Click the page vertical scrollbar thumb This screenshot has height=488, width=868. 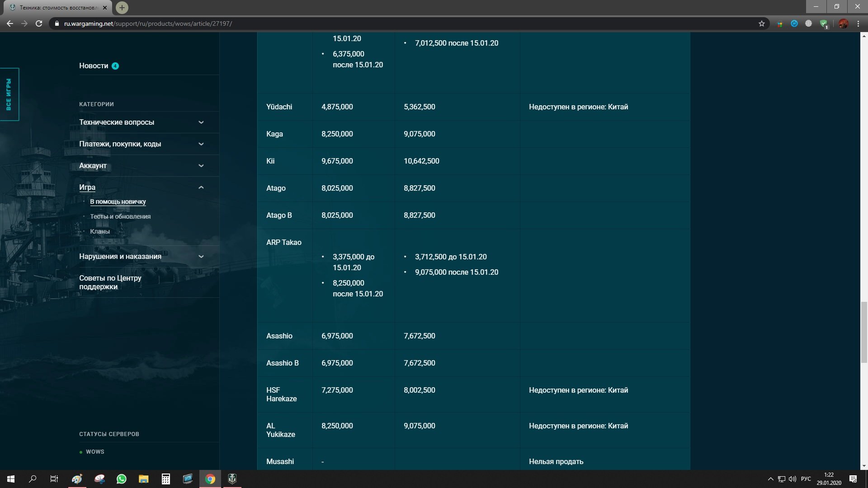(x=864, y=332)
